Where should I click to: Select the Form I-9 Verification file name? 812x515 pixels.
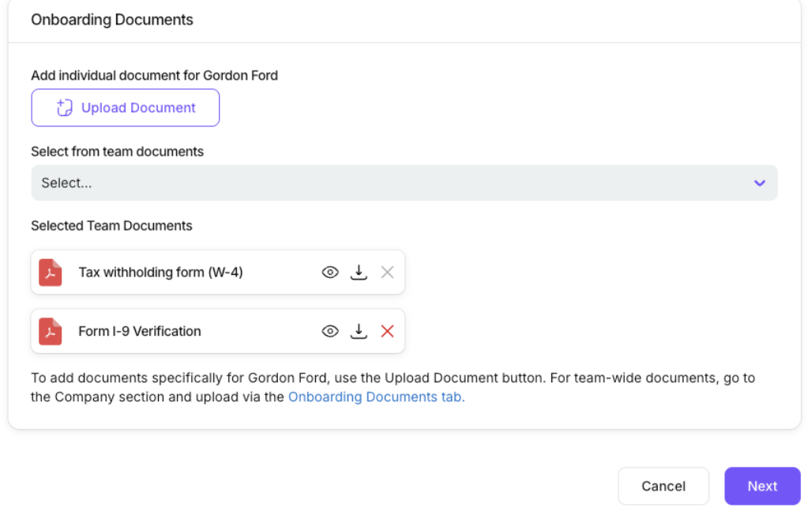[140, 332]
